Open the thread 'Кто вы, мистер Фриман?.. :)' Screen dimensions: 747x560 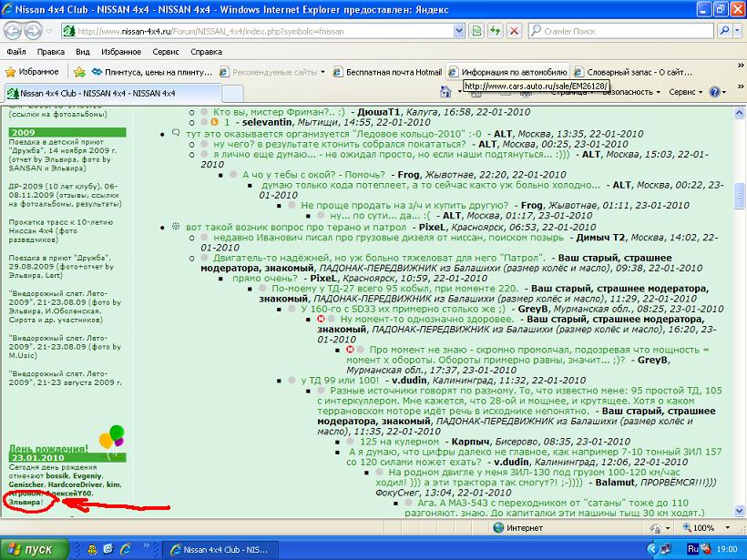point(279,112)
